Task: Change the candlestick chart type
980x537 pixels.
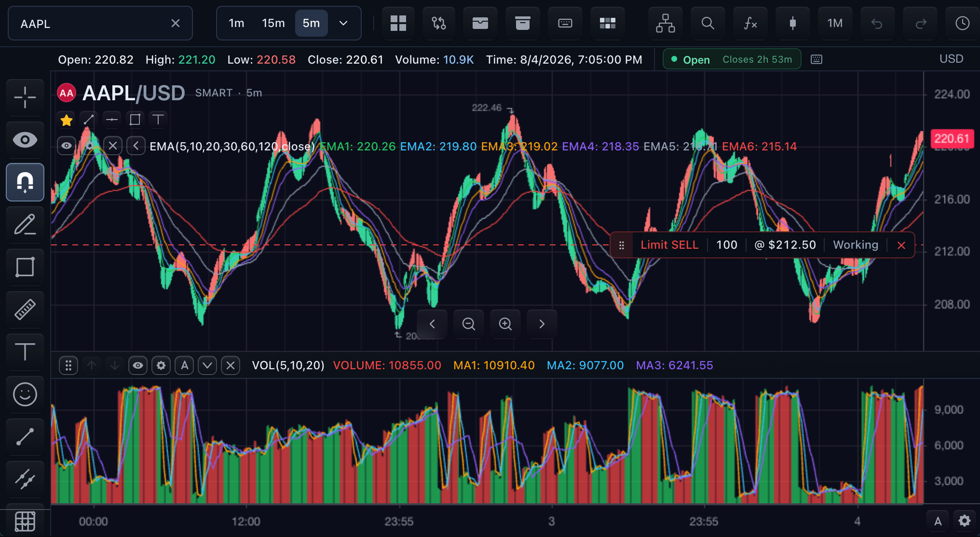Action: tap(793, 23)
